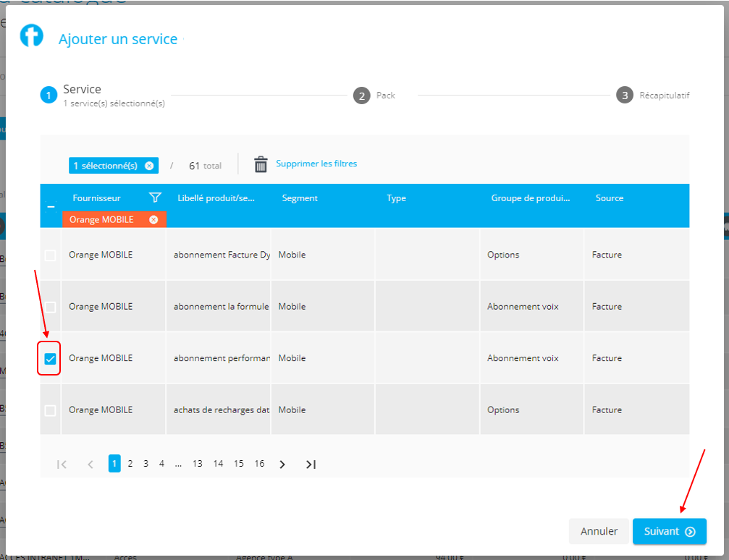Viewport: 729px width, 560px height.
Task: Go to step 3 Récapitulatif
Action: tap(625, 96)
